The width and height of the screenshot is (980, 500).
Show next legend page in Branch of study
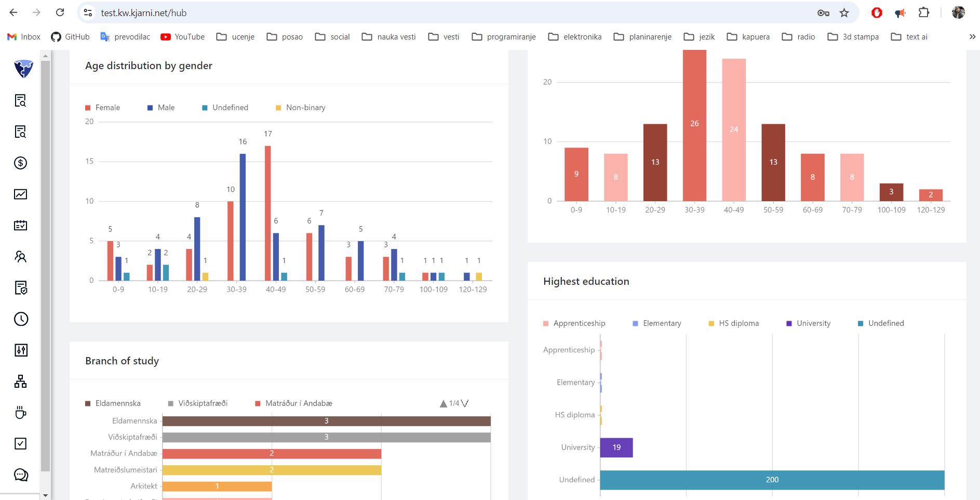tap(465, 403)
